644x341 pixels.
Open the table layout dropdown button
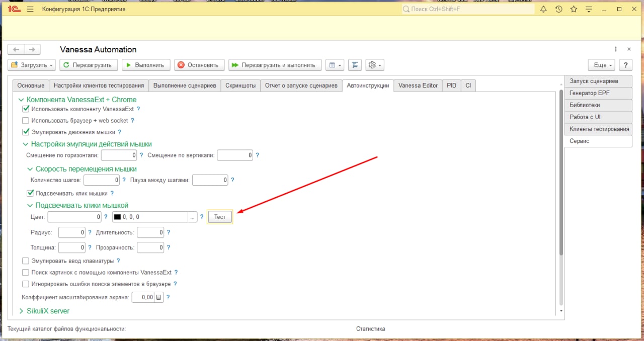(335, 65)
